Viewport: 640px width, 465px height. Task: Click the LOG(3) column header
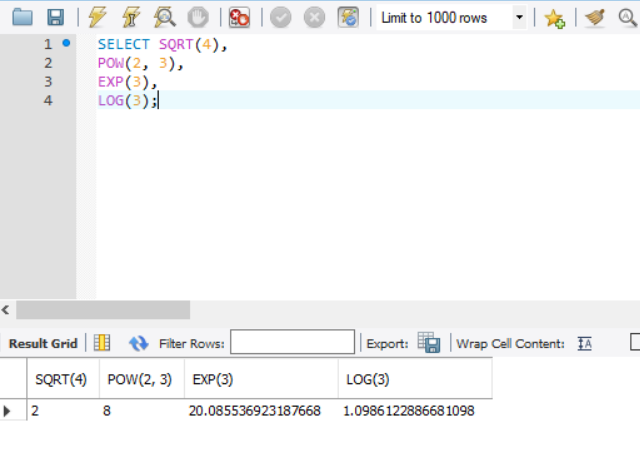click(415, 379)
